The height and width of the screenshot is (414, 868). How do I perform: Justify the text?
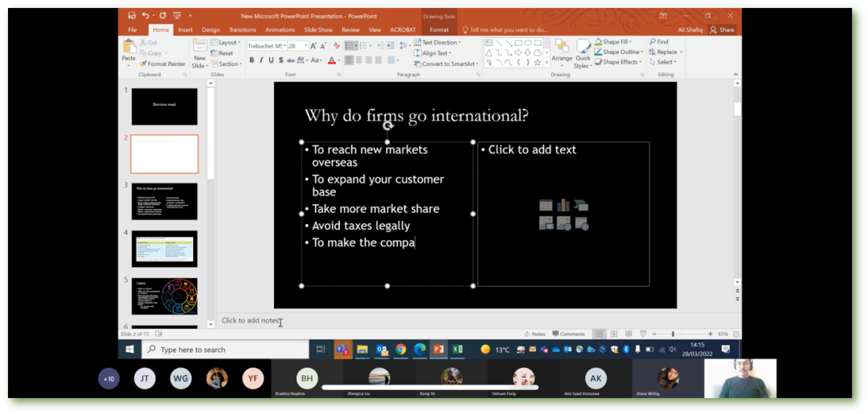[378, 59]
